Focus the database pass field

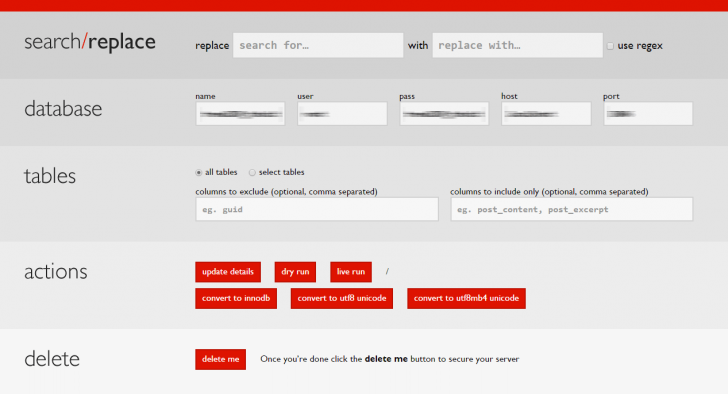pos(444,114)
